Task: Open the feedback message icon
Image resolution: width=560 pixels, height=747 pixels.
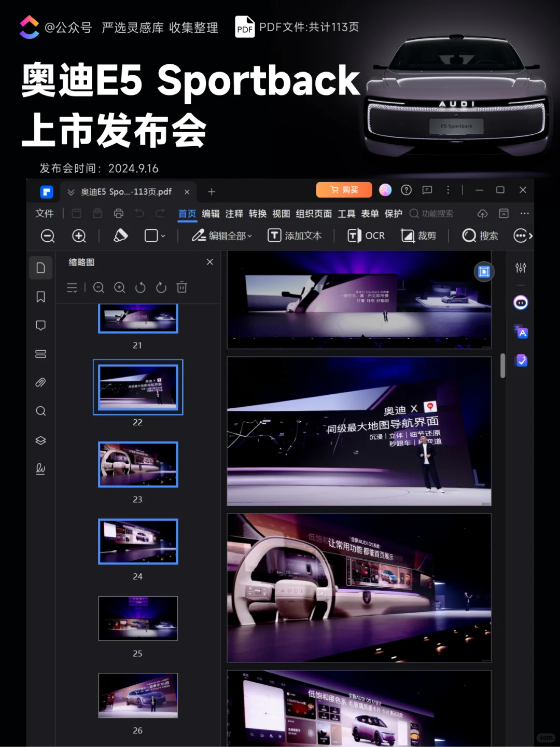Action: (427, 190)
